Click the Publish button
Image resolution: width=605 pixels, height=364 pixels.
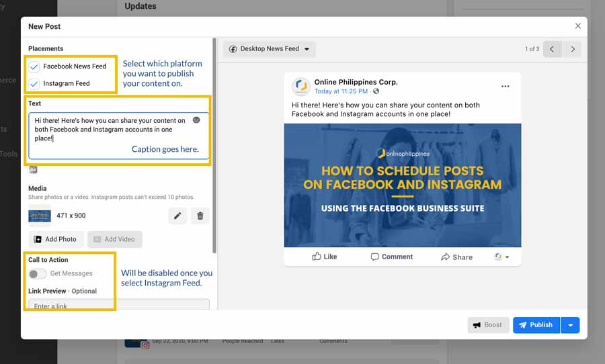535,325
